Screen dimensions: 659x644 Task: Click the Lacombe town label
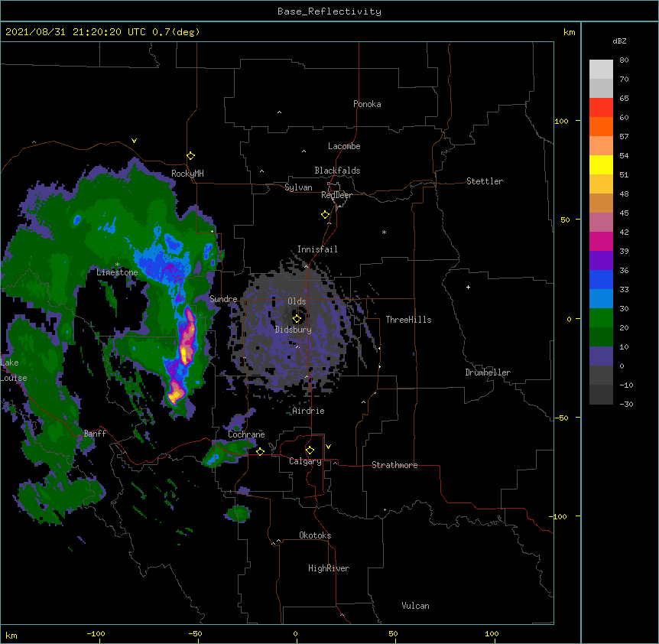tap(344, 146)
